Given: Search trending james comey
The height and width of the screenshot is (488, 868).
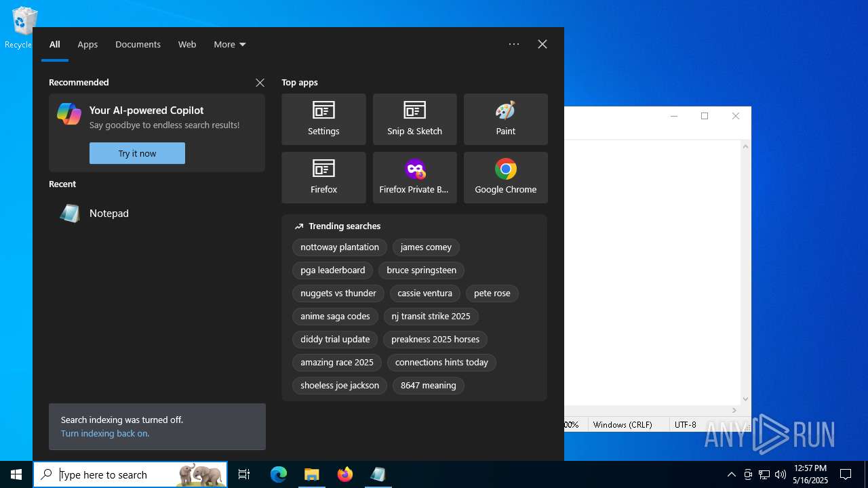Looking at the screenshot, I should (x=426, y=247).
